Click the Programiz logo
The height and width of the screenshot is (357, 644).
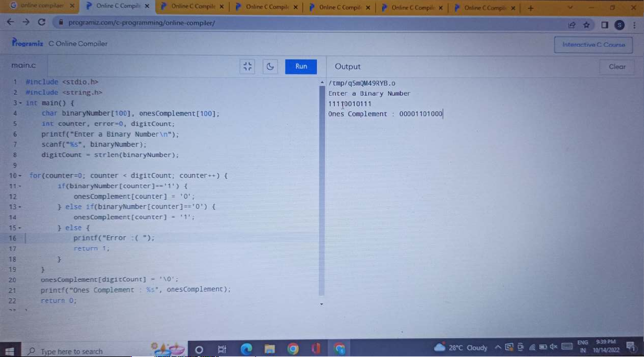click(27, 44)
